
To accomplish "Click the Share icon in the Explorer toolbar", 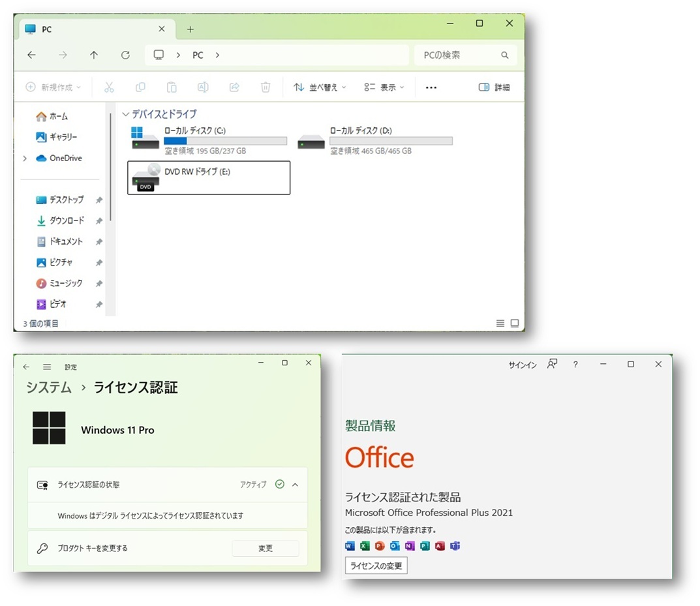I will tap(234, 87).
